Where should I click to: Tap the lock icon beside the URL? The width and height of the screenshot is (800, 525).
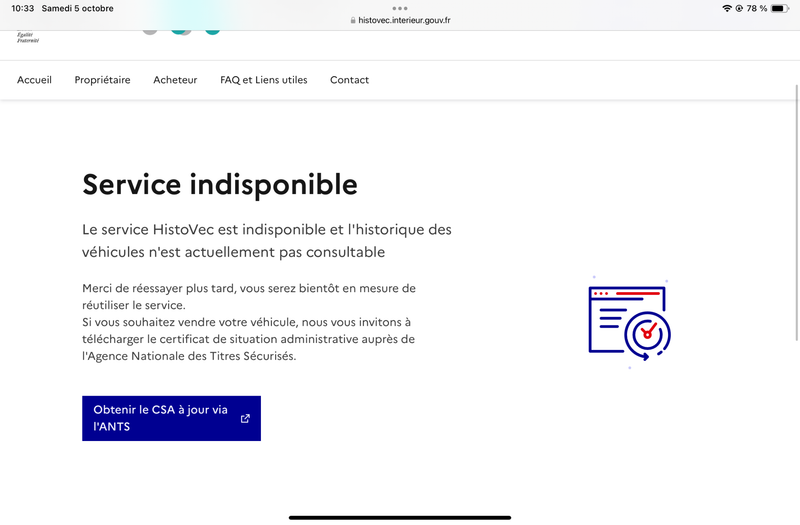tap(353, 20)
